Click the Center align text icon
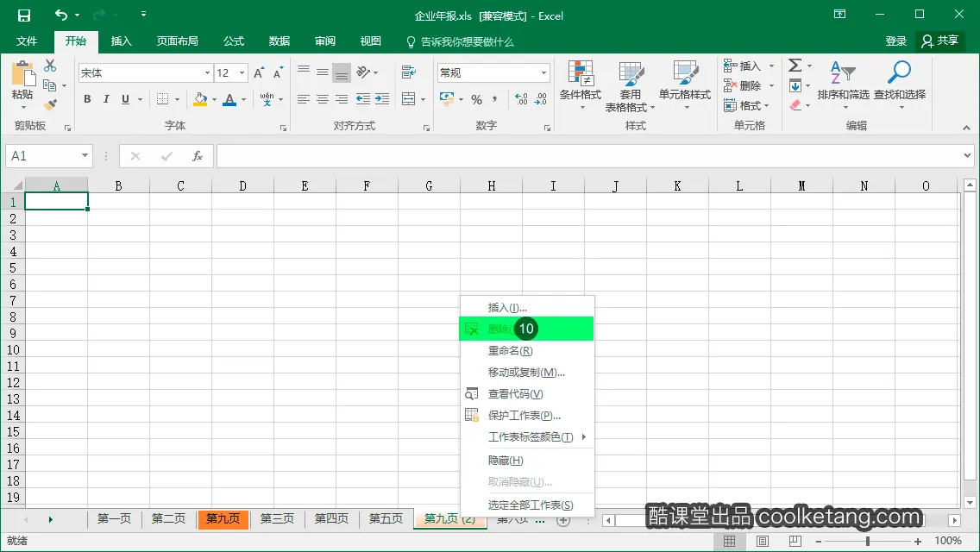 pos(323,99)
